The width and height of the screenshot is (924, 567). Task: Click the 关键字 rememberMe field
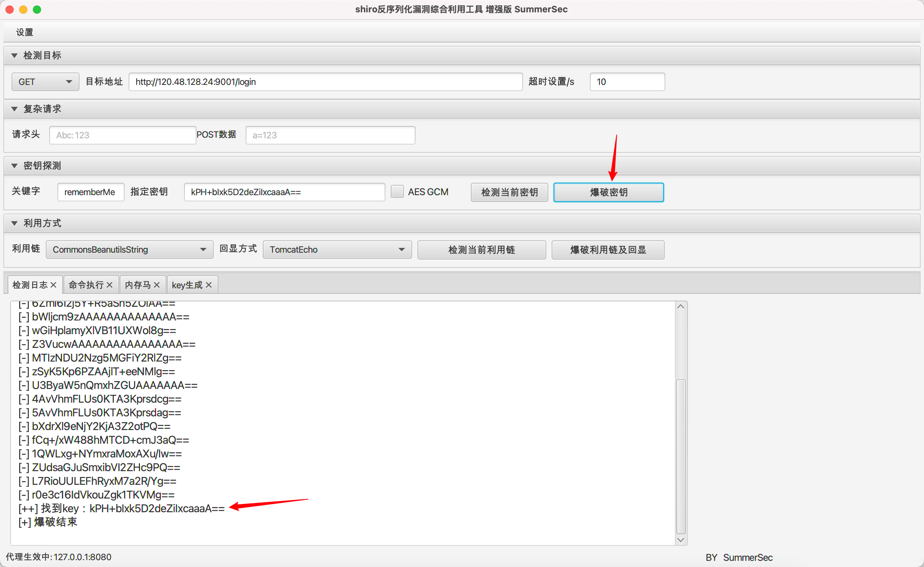(91, 192)
